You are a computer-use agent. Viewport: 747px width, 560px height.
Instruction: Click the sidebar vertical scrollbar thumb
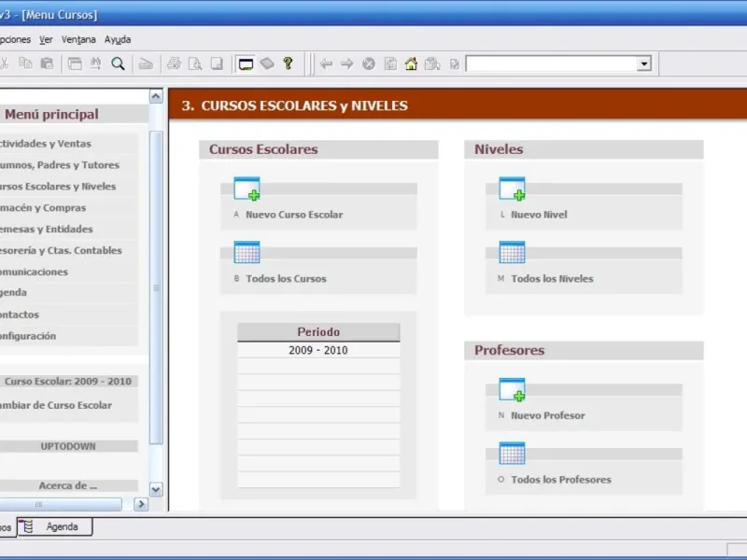tap(156, 287)
